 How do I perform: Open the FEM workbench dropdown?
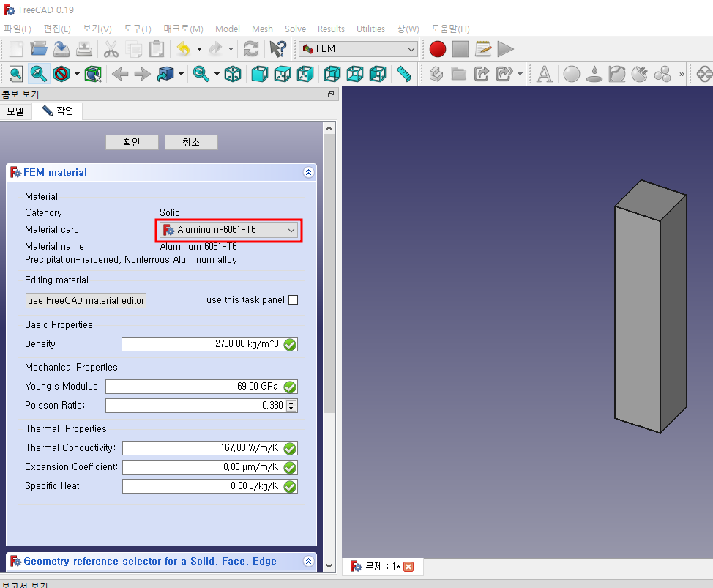pos(358,49)
